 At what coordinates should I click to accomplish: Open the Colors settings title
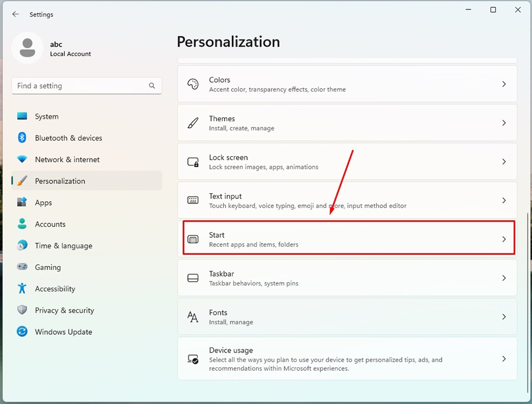[219, 80]
